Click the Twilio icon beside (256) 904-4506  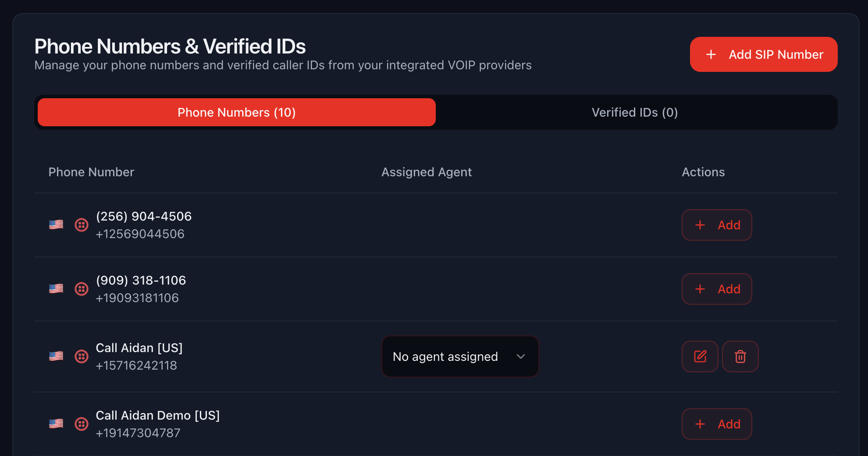82,225
